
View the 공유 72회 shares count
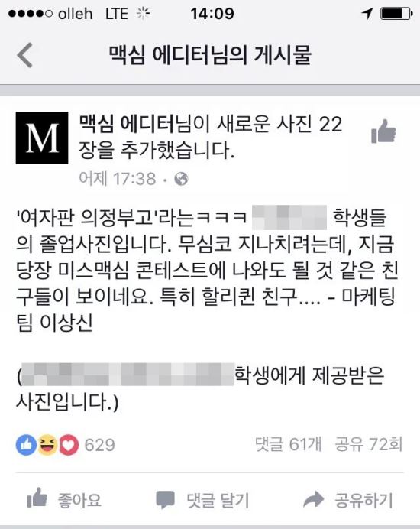click(369, 444)
